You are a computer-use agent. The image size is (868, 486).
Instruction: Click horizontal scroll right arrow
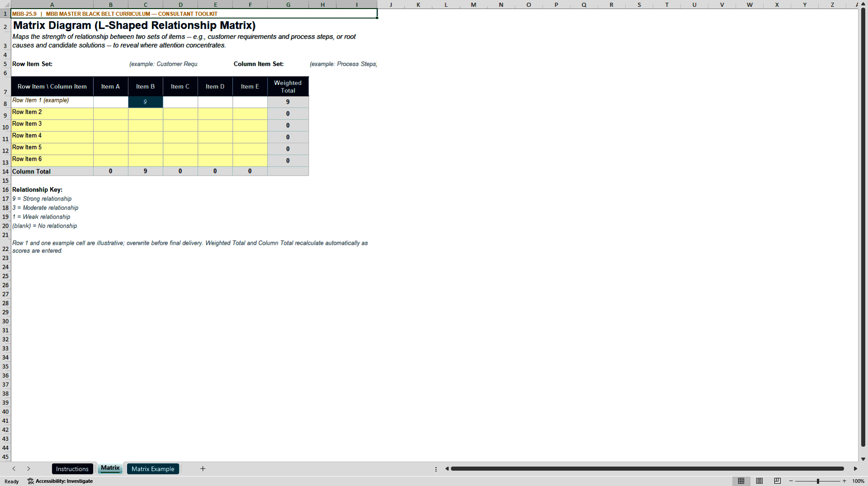click(x=855, y=469)
